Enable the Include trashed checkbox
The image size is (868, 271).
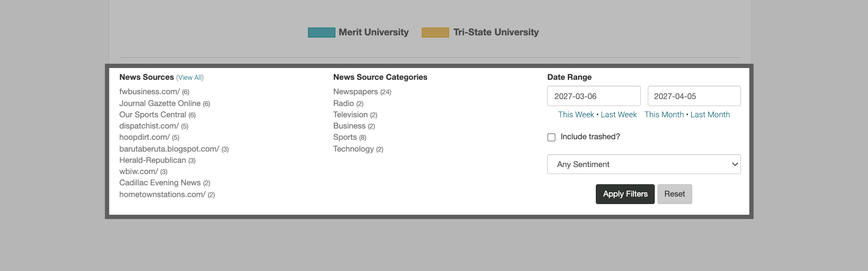pos(551,137)
